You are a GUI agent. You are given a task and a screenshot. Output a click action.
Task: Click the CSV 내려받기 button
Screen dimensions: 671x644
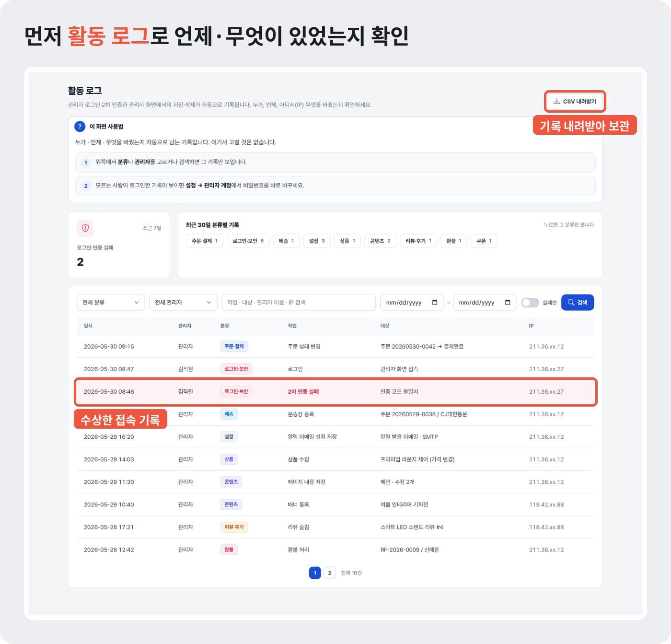[575, 102]
